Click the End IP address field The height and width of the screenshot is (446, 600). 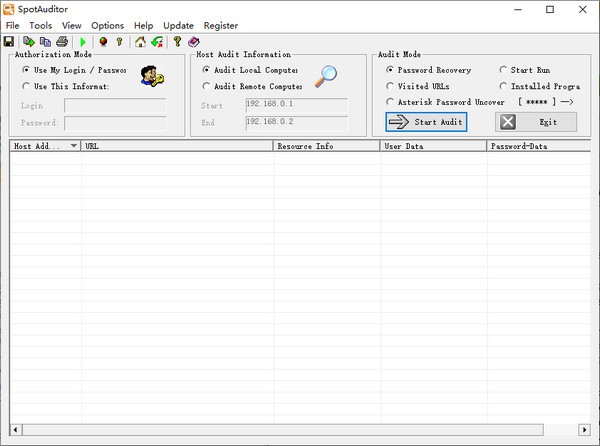coord(297,123)
